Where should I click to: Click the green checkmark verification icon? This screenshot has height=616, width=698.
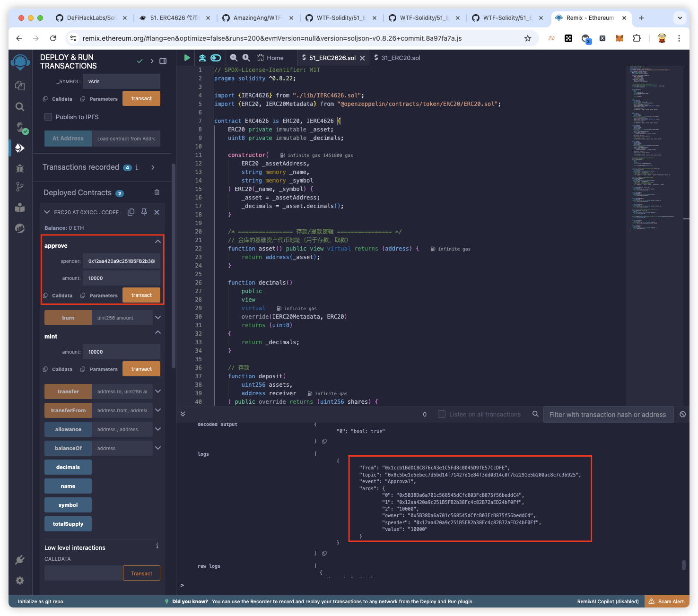pos(140,61)
